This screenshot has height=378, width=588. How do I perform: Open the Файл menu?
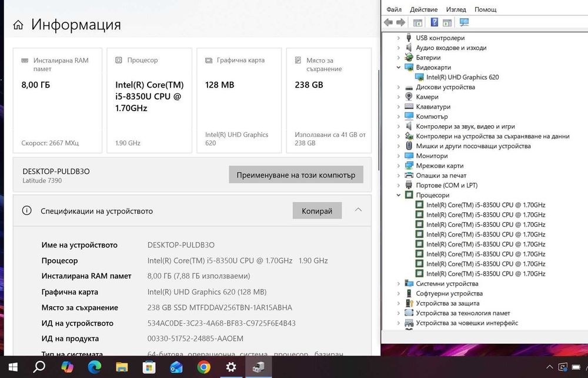click(x=394, y=9)
